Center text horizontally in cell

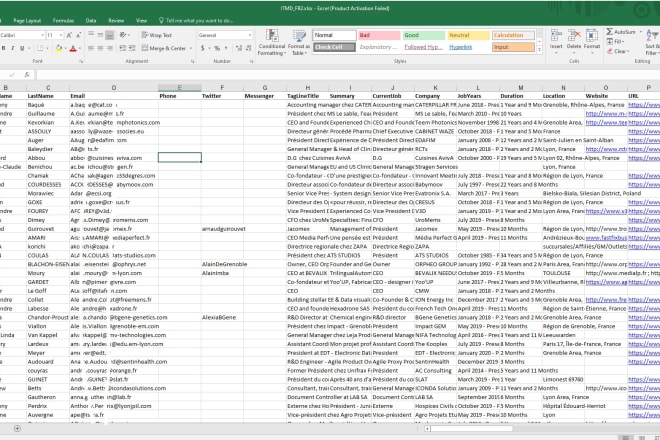pos(100,48)
